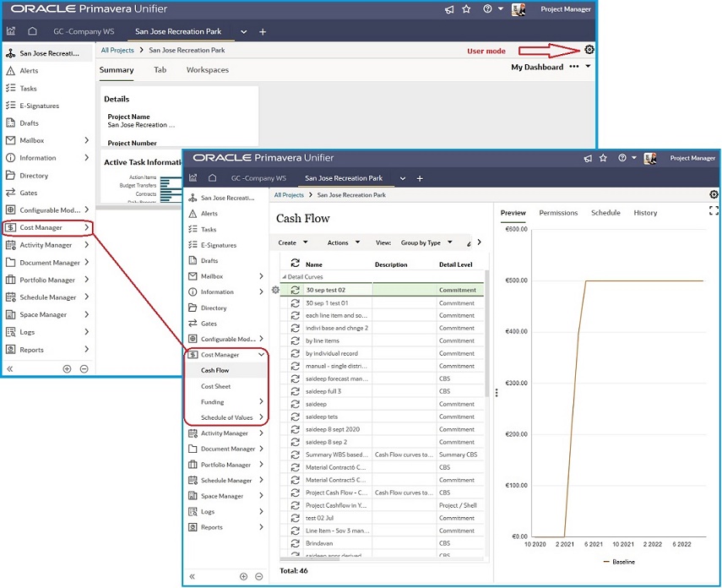Collapse the Detail Curves group
Viewport: 722px width, 588px height.
pyautogui.click(x=284, y=277)
